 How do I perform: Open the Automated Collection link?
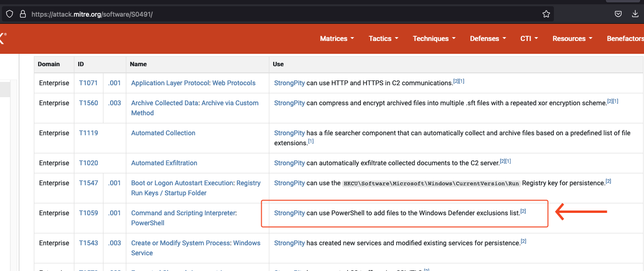coord(163,133)
